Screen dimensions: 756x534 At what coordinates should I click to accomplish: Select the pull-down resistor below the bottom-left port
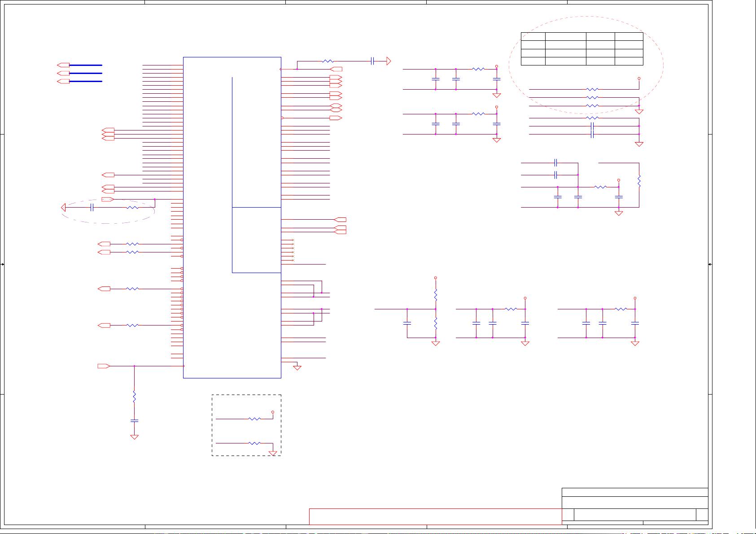click(x=134, y=396)
